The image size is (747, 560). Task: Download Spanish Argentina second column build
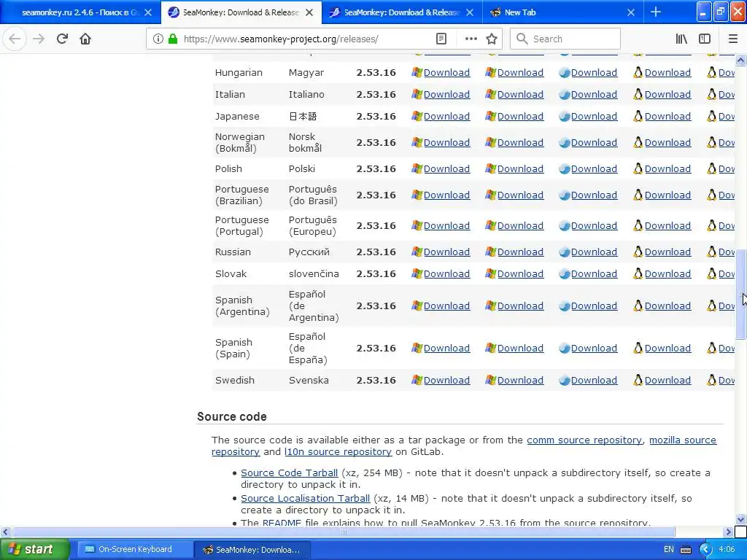(520, 306)
